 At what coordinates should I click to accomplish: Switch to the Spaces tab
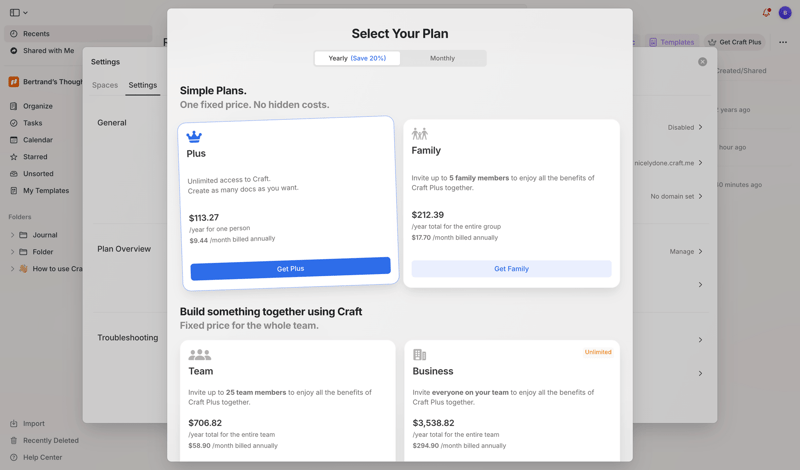pos(105,85)
